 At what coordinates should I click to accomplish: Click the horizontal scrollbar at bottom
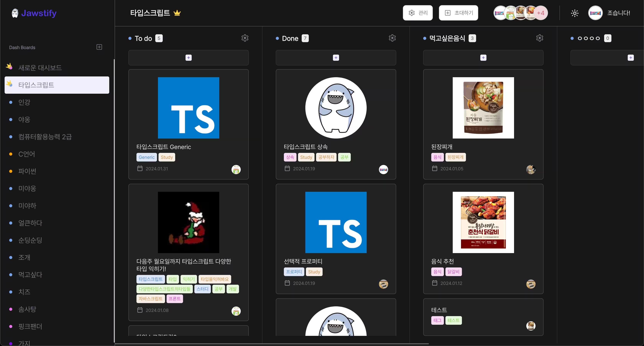[272, 344]
